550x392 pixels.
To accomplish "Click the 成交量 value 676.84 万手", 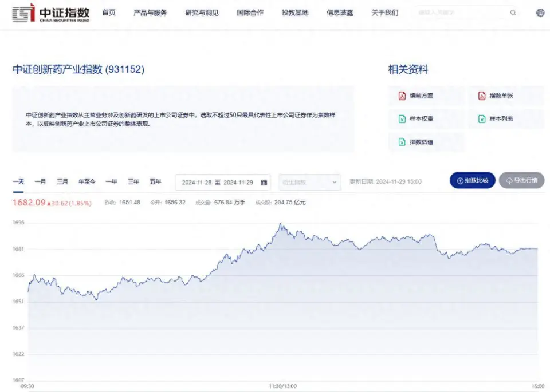I will 229,203.
